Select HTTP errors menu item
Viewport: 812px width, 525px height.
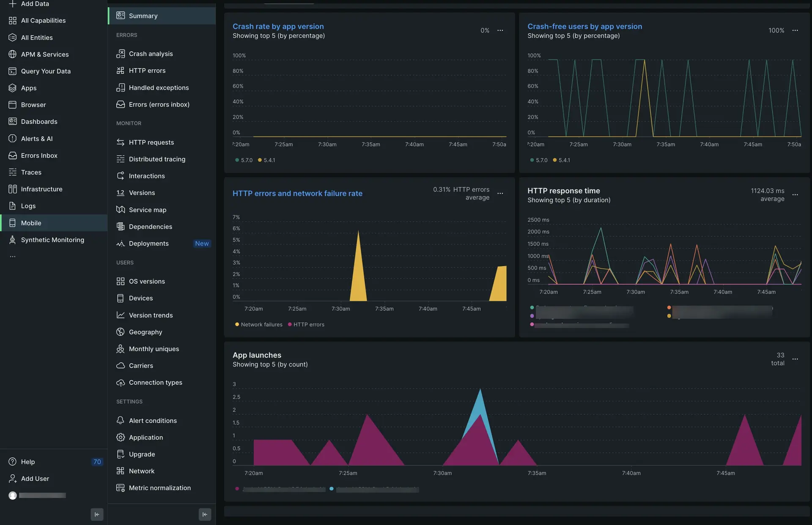coord(147,70)
